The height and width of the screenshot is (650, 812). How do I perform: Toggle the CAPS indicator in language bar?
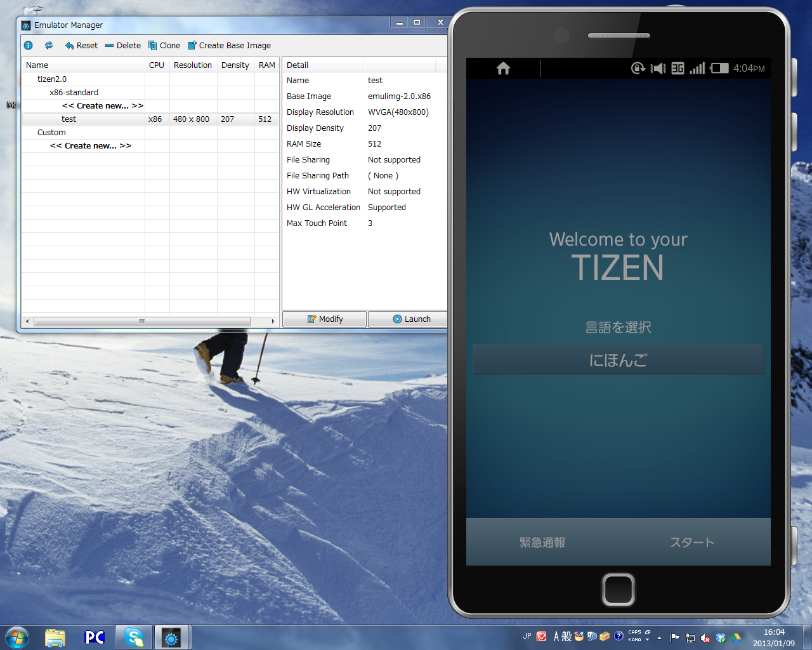click(635, 632)
